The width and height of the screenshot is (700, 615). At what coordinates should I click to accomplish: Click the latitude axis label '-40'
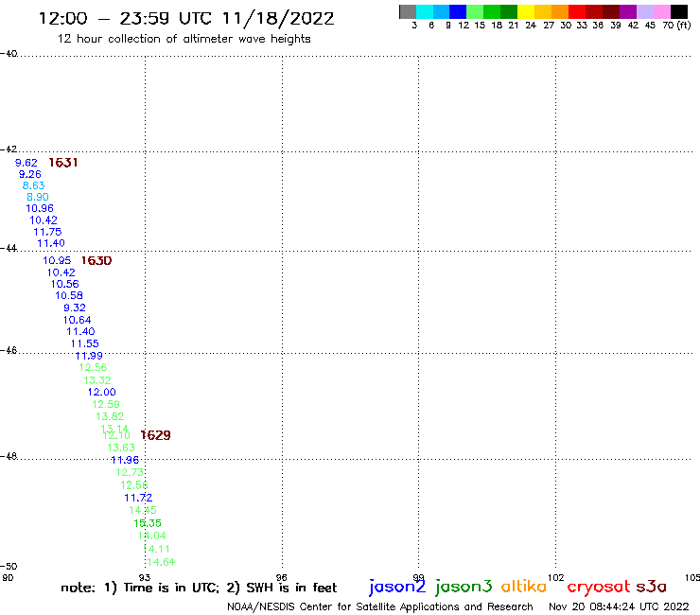(9, 54)
